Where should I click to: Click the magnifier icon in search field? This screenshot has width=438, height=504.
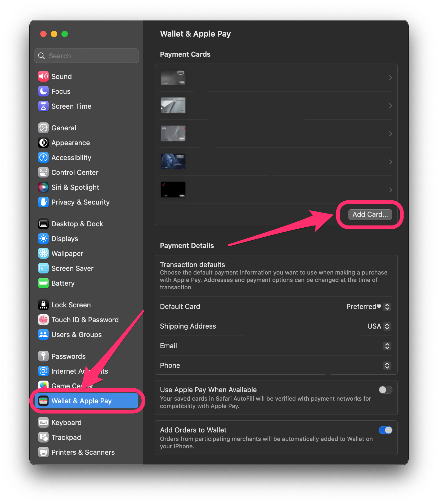click(41, 56)
